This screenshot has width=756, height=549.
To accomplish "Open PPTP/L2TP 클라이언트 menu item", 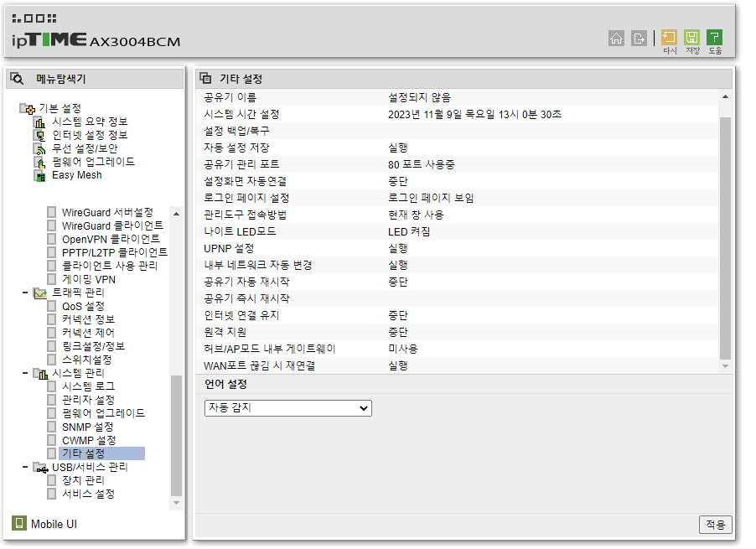I will pyautogui.click(x=115, y=252).
